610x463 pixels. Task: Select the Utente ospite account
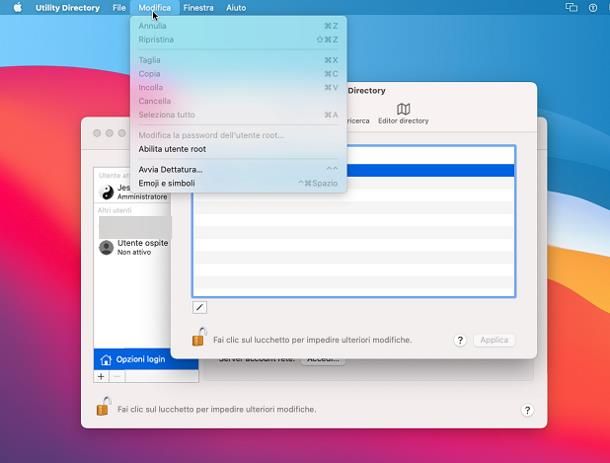point(133,247)
